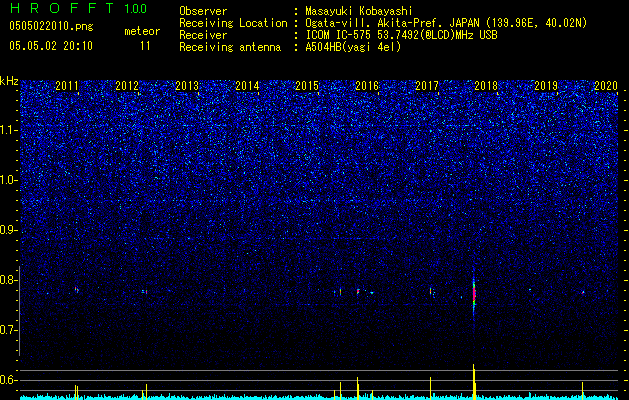Click the 2019 time marker
629x400 pixels.
click(546, 85)
